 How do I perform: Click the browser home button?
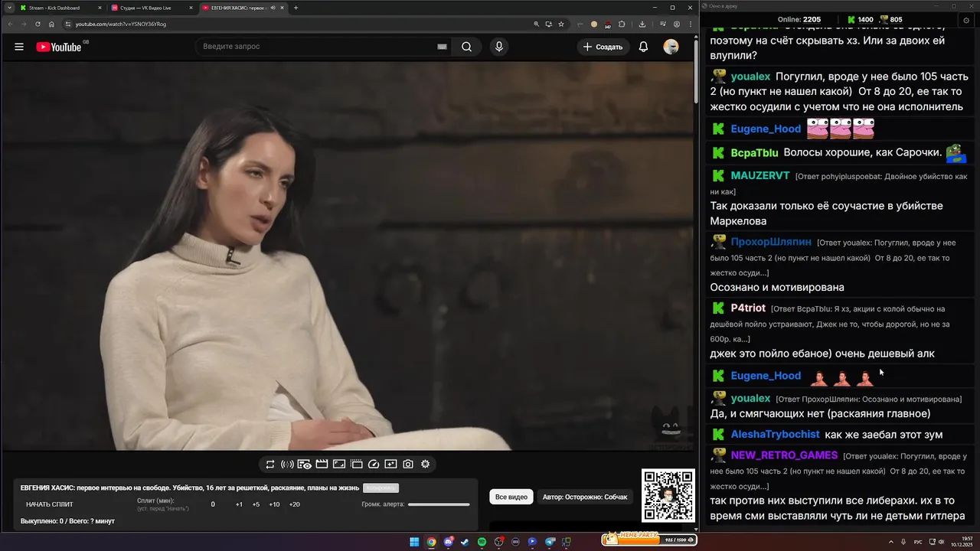click(51, 24)
